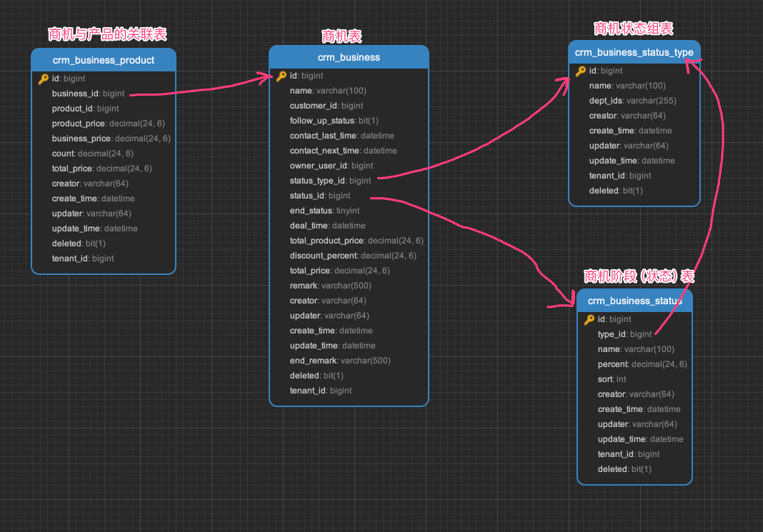The width and height of the screenshot is (763, 532).
Task: Select the key icon in crm_business_status_type table
Action: (581, 71)
